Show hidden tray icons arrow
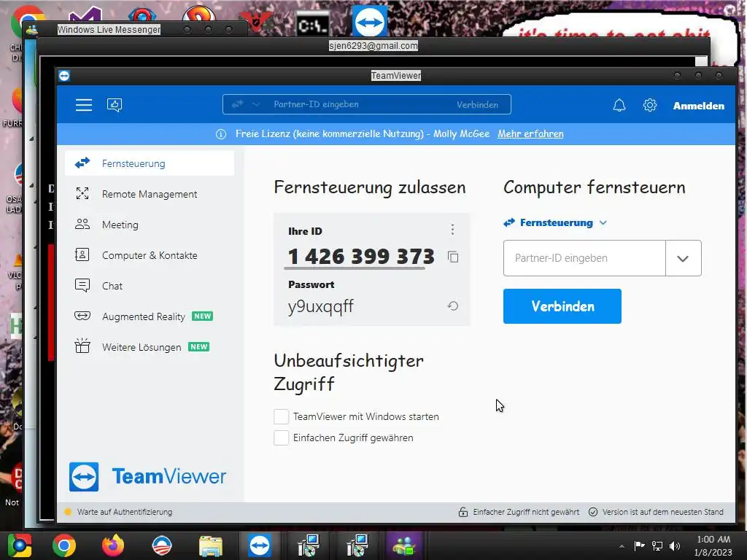Viewport: 747px width, 560px height. click(x=622, y=546)
